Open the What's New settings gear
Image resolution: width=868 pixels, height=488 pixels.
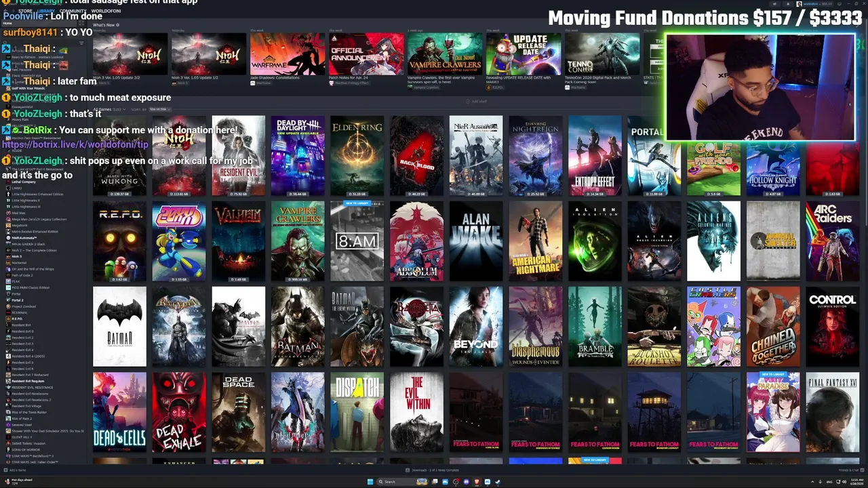point(117,25)
